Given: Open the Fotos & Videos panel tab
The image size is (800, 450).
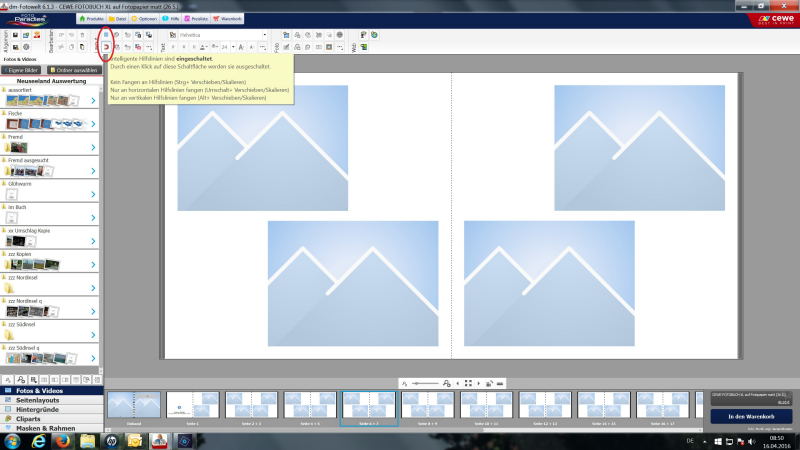Looking at the screenshot, I should pos(52,391).
